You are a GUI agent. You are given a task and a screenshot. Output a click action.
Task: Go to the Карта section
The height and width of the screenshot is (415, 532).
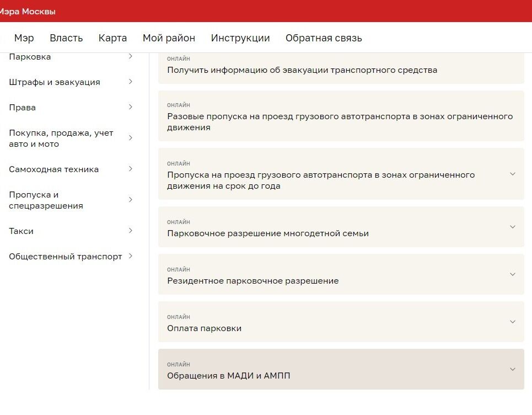[112, 38]
